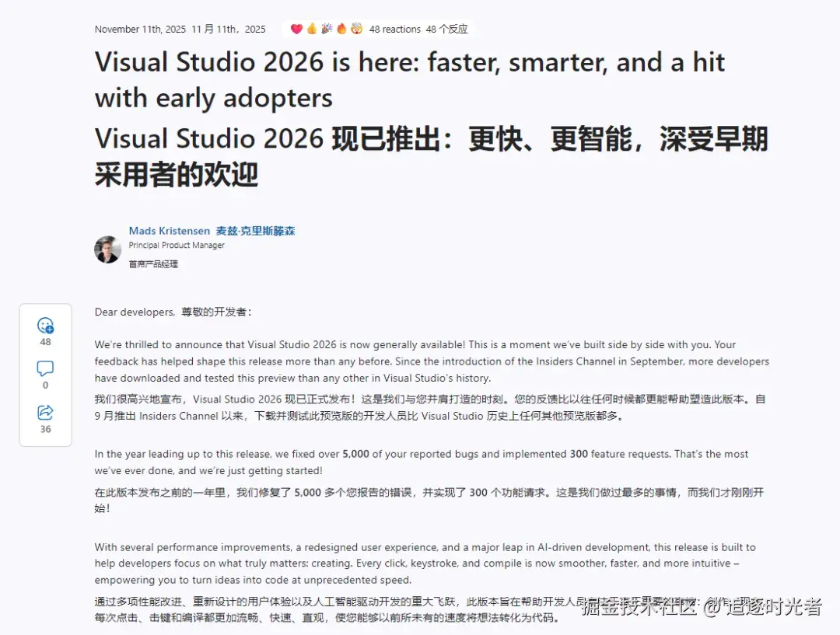Click the author's profile photo

pos(107,249)
